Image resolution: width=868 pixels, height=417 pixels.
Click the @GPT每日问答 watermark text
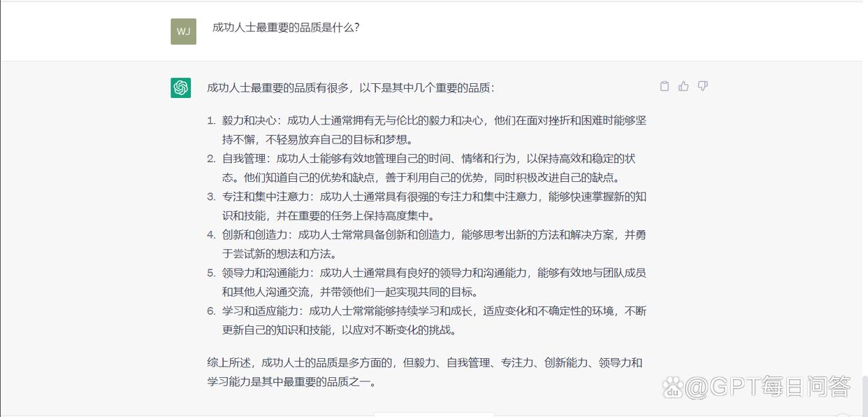click(x=767, y=386)
